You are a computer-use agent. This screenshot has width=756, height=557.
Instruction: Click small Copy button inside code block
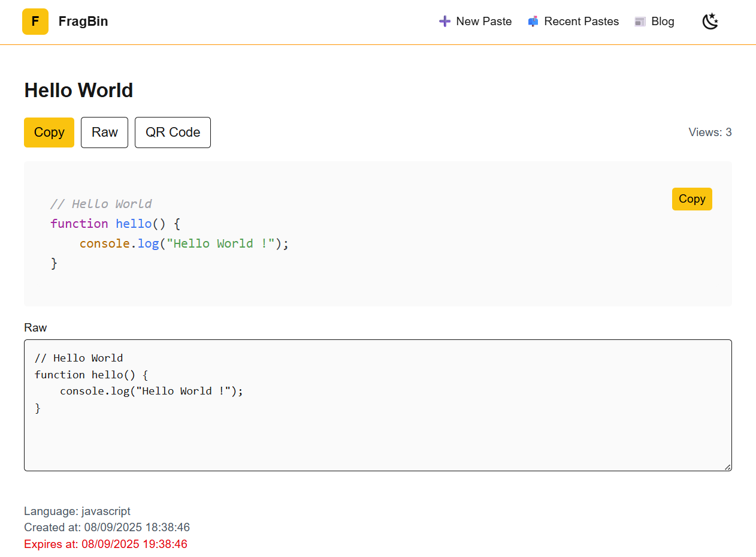pos(692,199)
